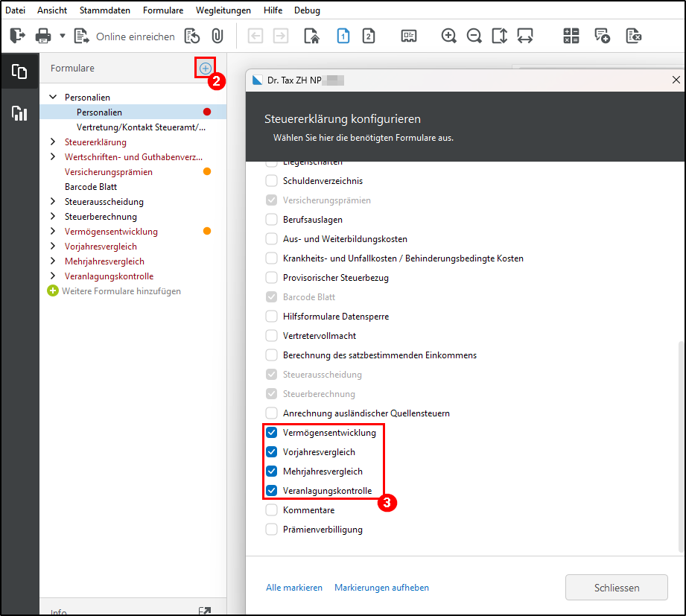Expand the Steuererklärung tree node

(53, 142)
